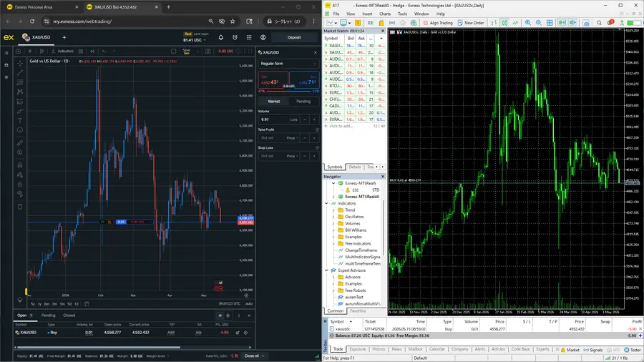Image resolution: width=644 pixels, height=362 pixels.
Task: Open the MetaEditor IDE button
Action: (371, 23)
